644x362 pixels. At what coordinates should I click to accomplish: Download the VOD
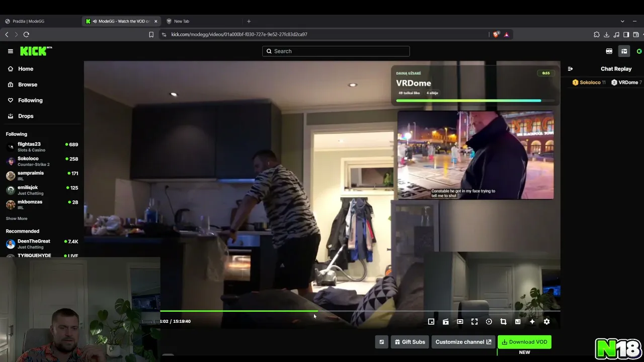(524, 342)
